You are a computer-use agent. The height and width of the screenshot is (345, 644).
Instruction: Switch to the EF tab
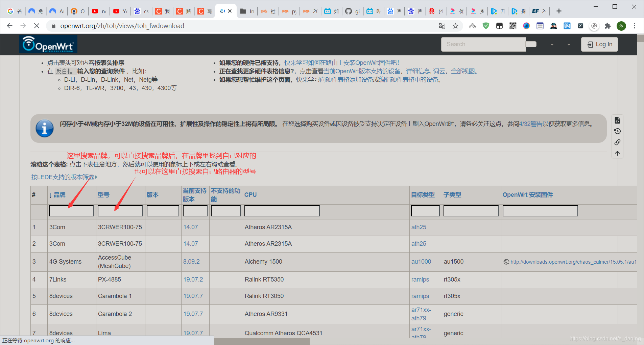[539, 11]
